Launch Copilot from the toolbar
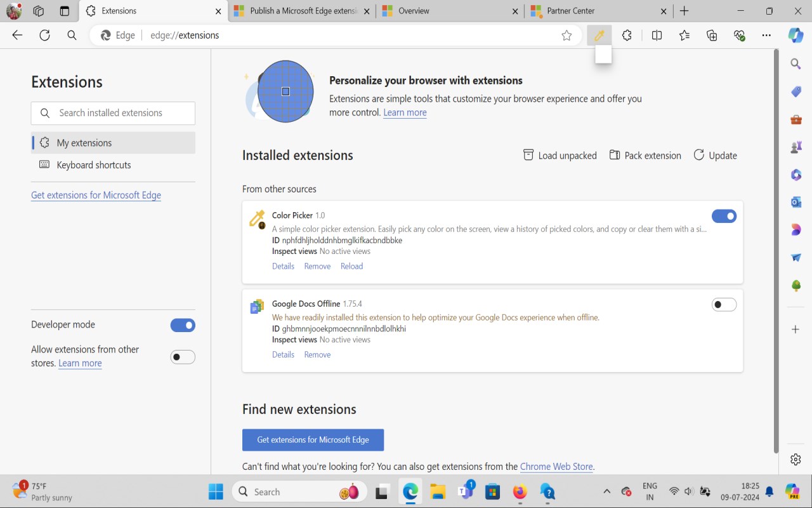Screen dimensions: 812x508 pyautogui.click(x=796, y=36)
